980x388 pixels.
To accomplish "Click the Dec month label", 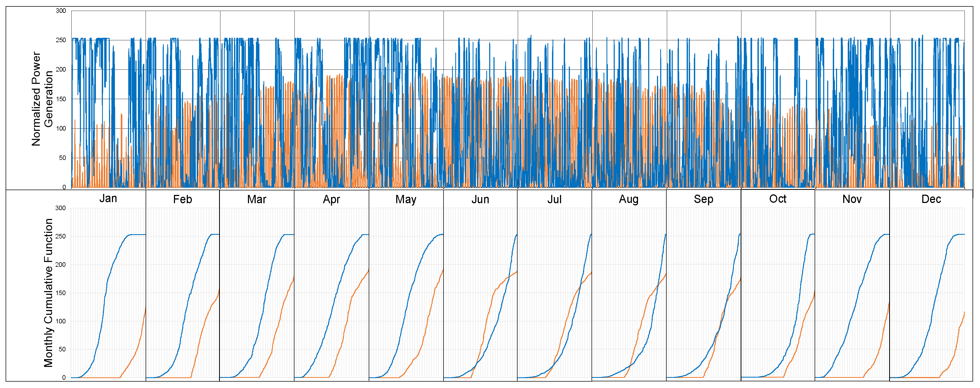I will [931, 199].
